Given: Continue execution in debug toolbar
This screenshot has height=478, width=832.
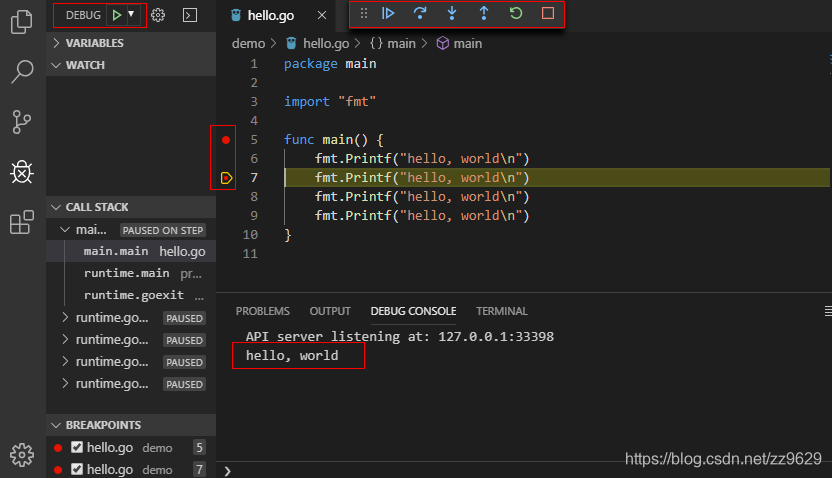Looking at the screenshot, I should (388, 13).
